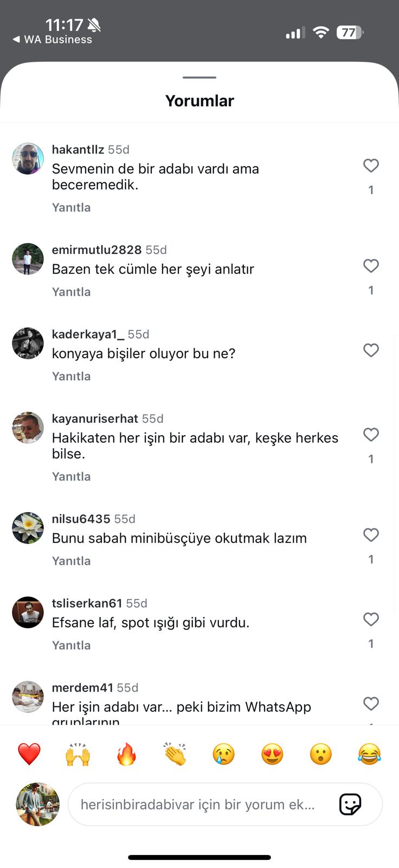This screenshot has width=399, height=868.
Task: Open the sticker/GIF picker in the comment box
Action: (350, 804)
